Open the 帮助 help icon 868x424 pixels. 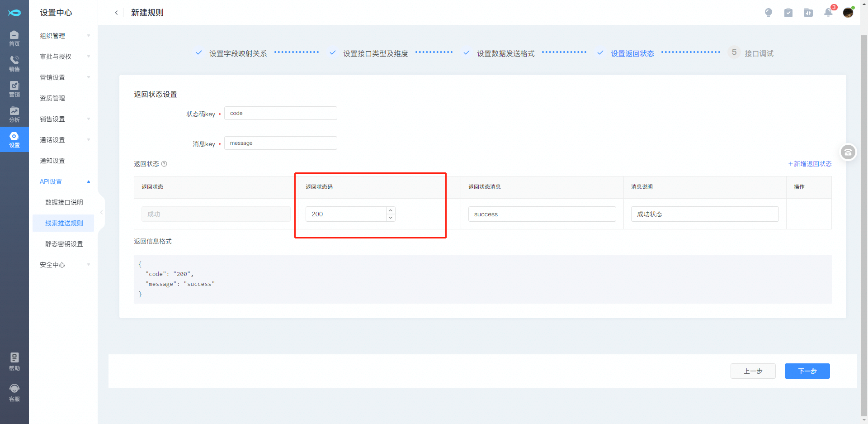click(x=14, y=362)
